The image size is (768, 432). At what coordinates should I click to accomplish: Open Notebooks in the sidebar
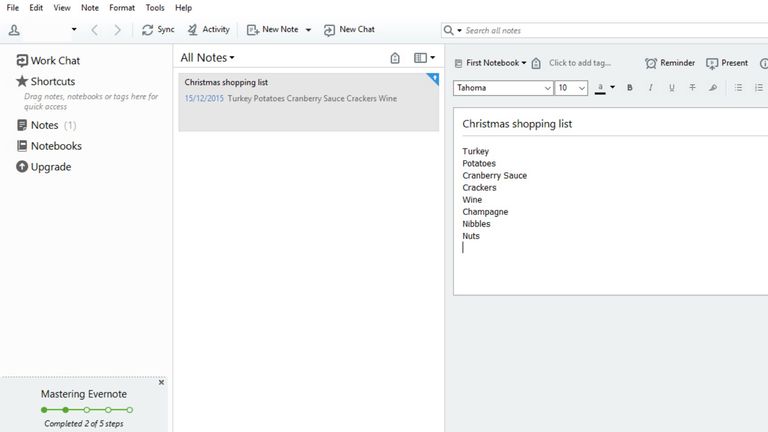49,146
